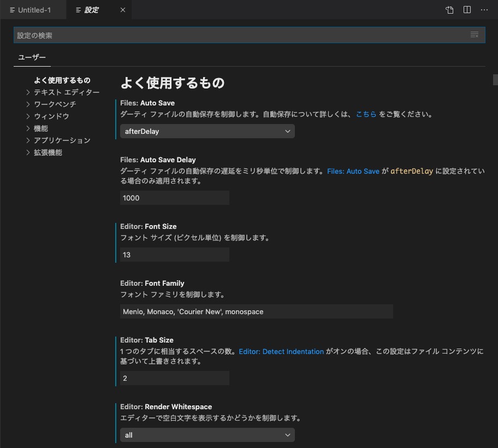The width and height of the screenshot is (498, 448).
Task: Follow the こちら link about auto save
Action: pos(366,114)
